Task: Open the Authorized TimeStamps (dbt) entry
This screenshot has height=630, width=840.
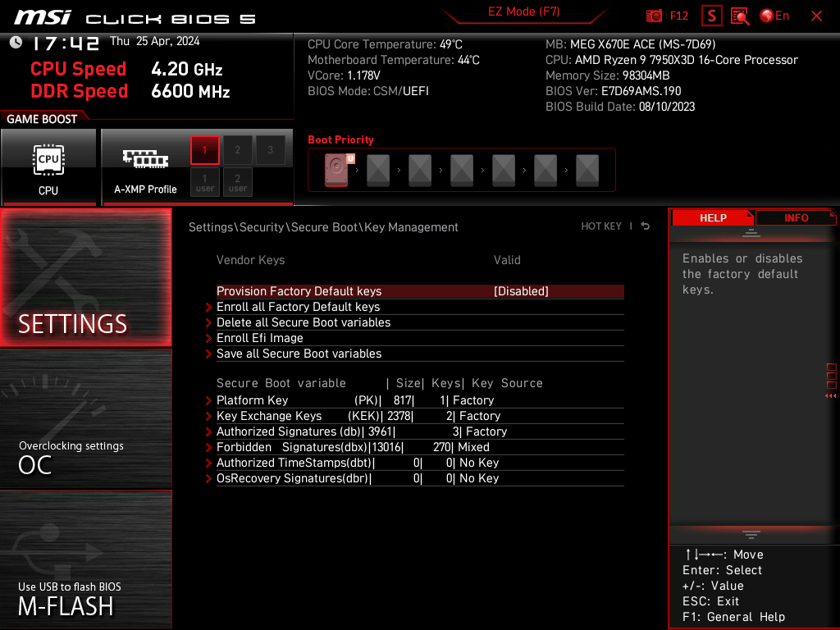Action: click(420, 463)
